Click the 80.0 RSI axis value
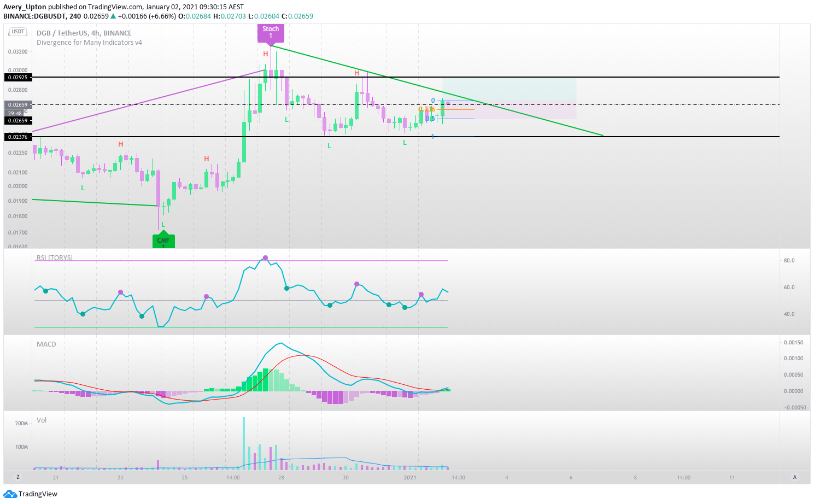The height and width of the screenshot is (504, 814). [x=789, y=260]
